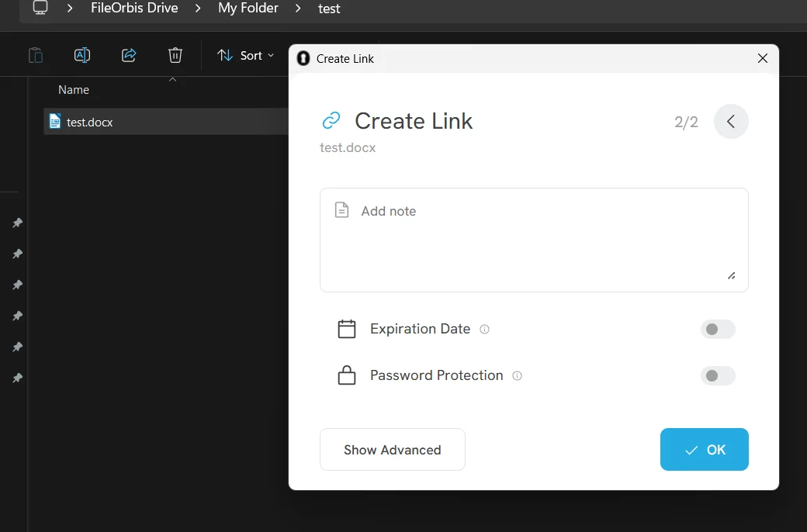Click the rename icon in toolbar

[x=82, y=55]
